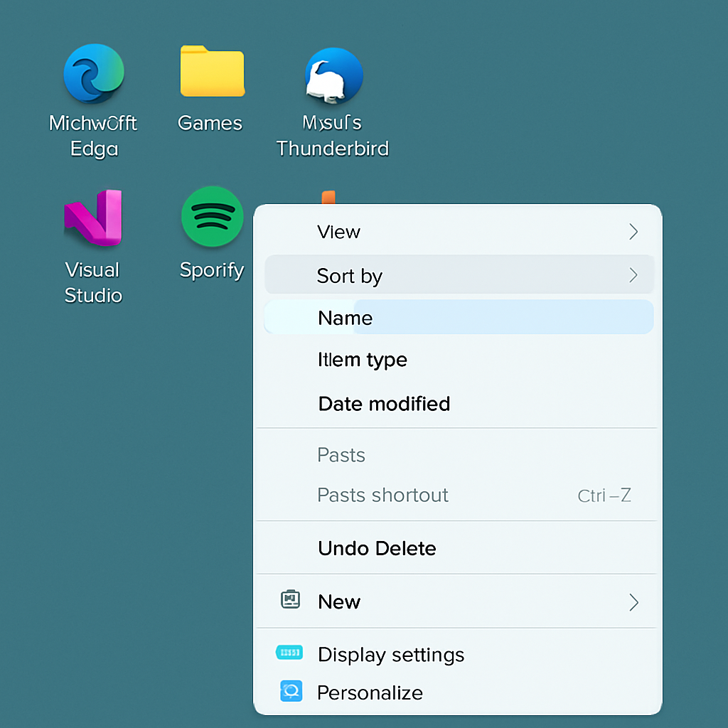Click the Games folder name label

(210, 124)
